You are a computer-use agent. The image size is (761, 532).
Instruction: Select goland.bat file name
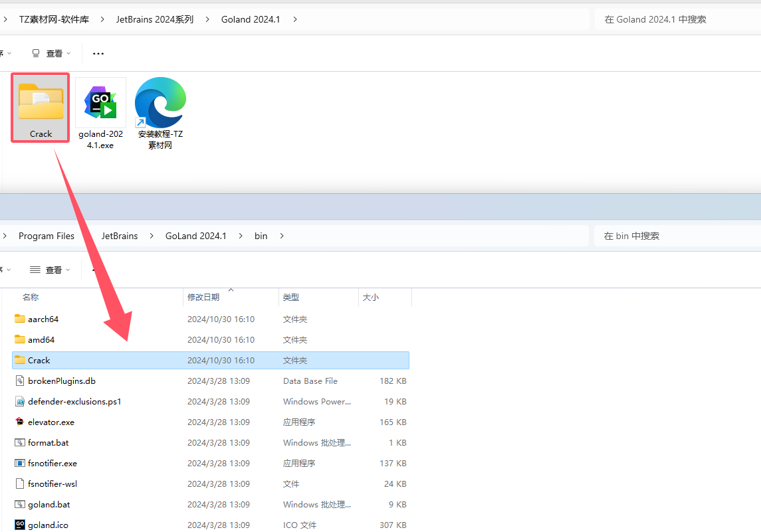(x=49, y=504)
